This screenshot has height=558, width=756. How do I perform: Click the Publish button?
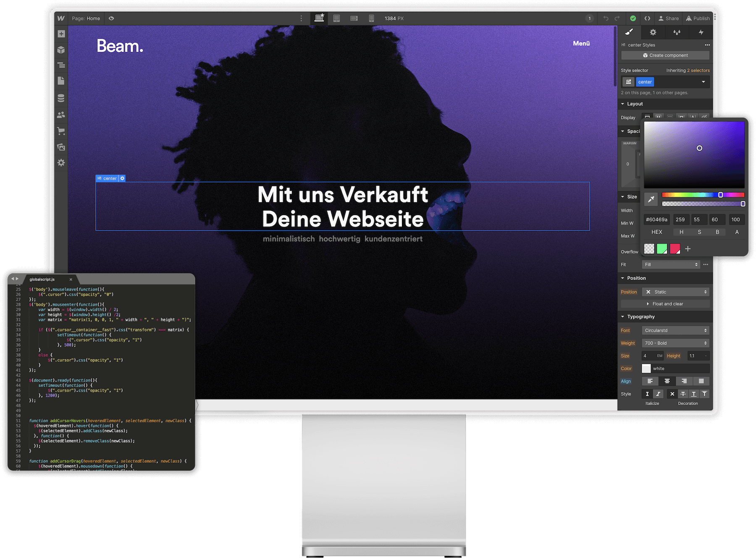(698, 18)
